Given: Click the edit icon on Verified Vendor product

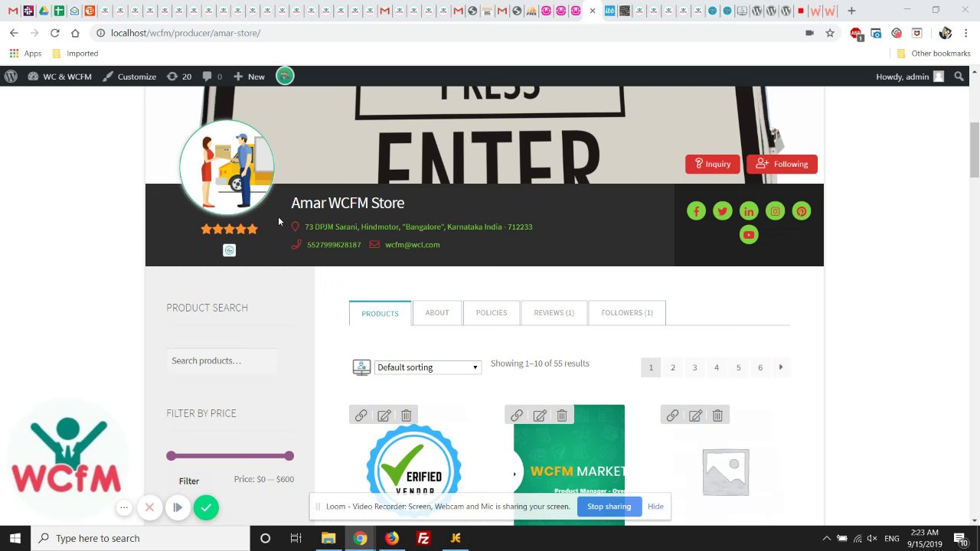Looking at the screenshot, I should (x=384, y=415).
